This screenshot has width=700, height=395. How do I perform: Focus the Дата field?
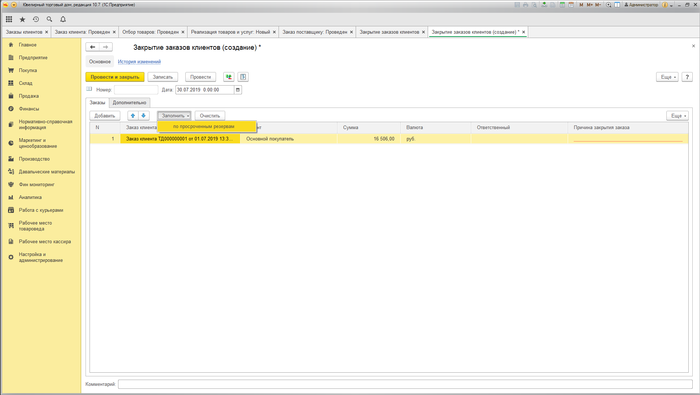coord(205,90)
